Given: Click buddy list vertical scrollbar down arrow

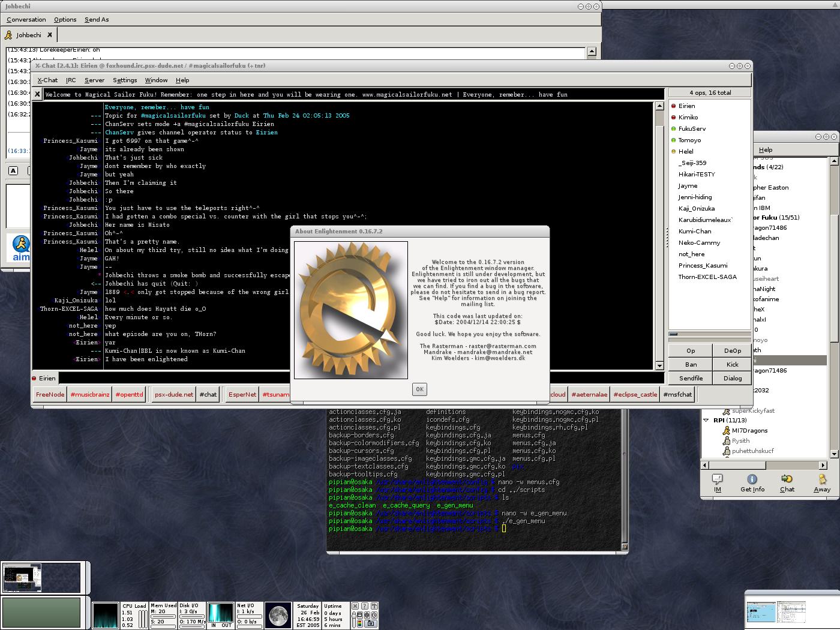Looking at the screenshot, I should [x=834, y=454].
